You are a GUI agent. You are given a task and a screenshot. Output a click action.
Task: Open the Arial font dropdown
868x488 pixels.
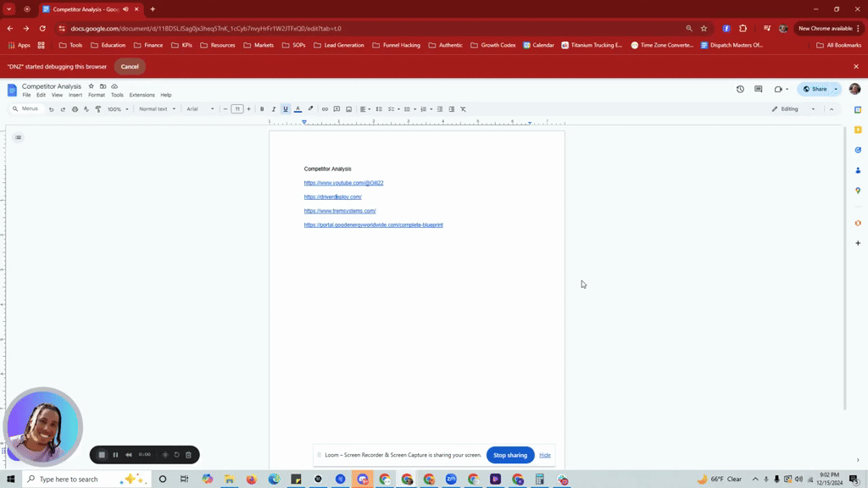tap(200, 109)
